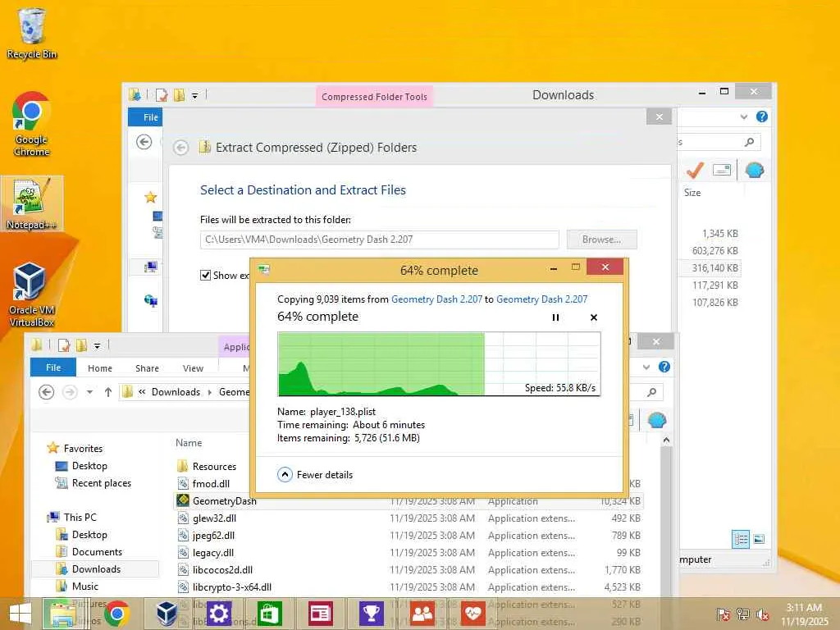Open Windows Store on taskbar

point(269,614)
